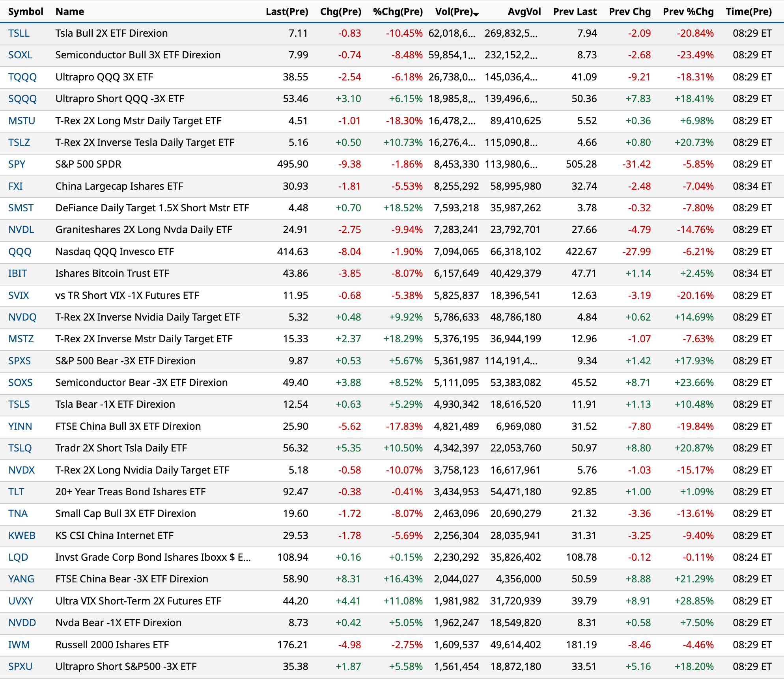Screen dimensions: 784x679
Task: Select the Russell 2000 Ishares ETF row
Action: 112,645
